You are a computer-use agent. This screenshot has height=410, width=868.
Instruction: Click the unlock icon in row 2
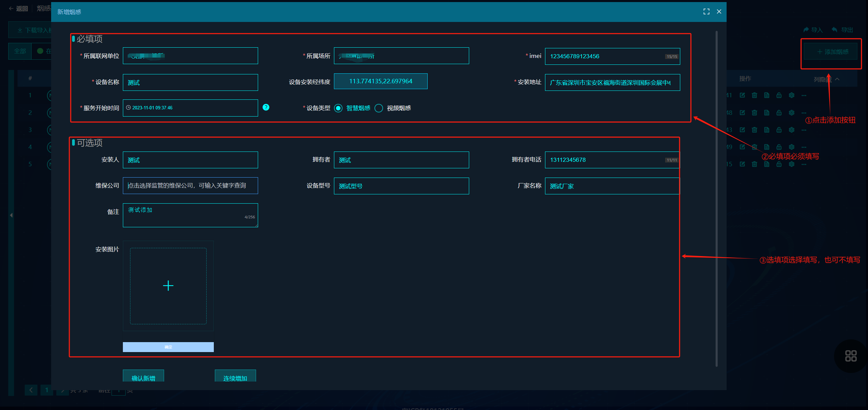point(779,112)
